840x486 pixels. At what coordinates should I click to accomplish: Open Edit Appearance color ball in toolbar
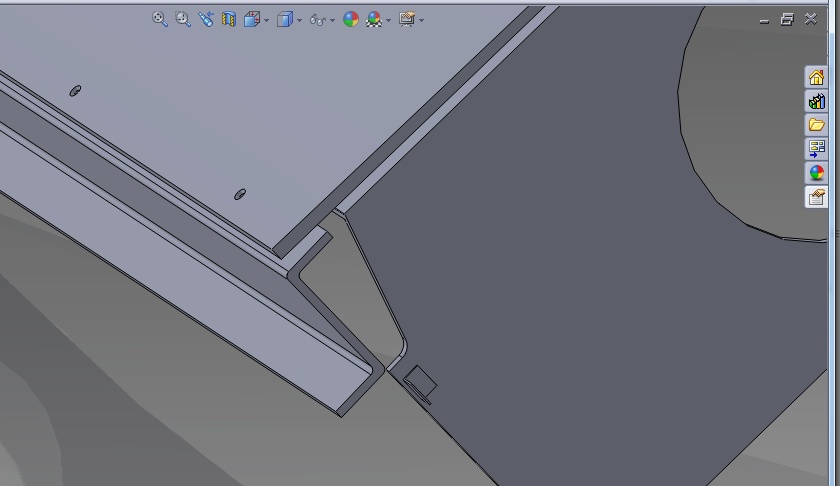coord(351,19)
